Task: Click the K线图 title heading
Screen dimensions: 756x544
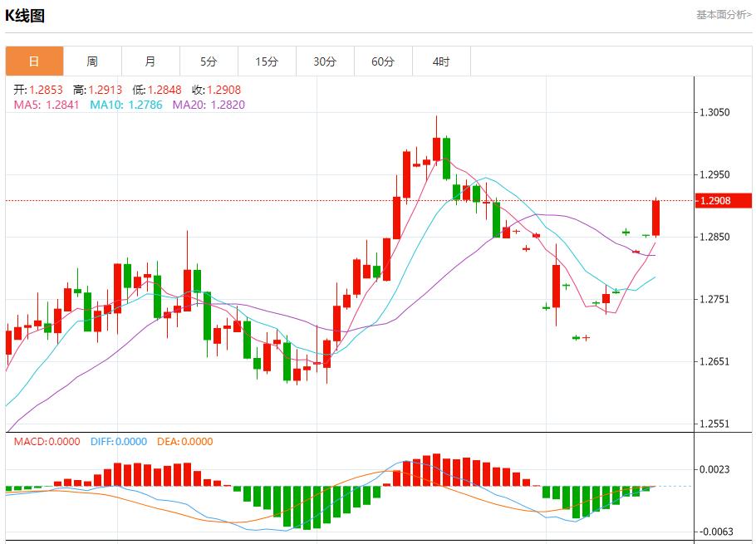Action: (x=25, y=16)
